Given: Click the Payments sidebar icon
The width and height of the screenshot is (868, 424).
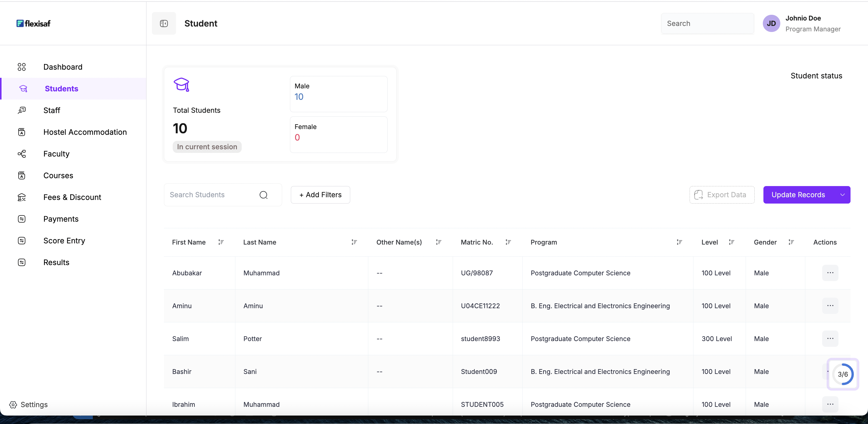Looking at the screenshot, I should click(22, 219).
